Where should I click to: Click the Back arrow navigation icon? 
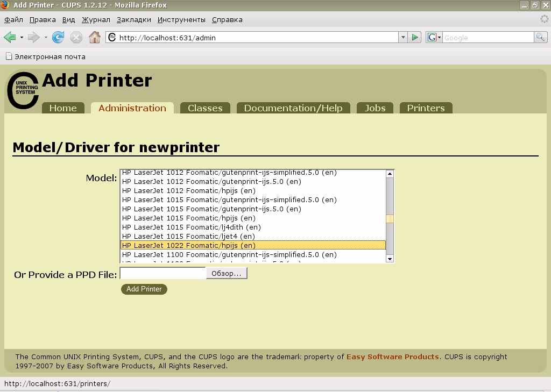tap(10, 37)
